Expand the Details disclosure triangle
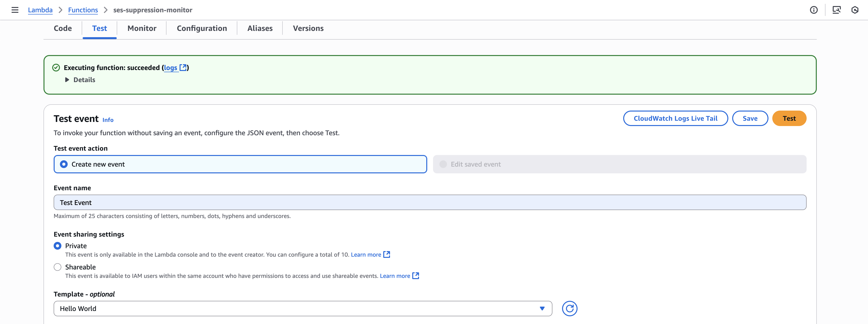Image resolution: width=868 pixels, height=324 pixels. 67,80
